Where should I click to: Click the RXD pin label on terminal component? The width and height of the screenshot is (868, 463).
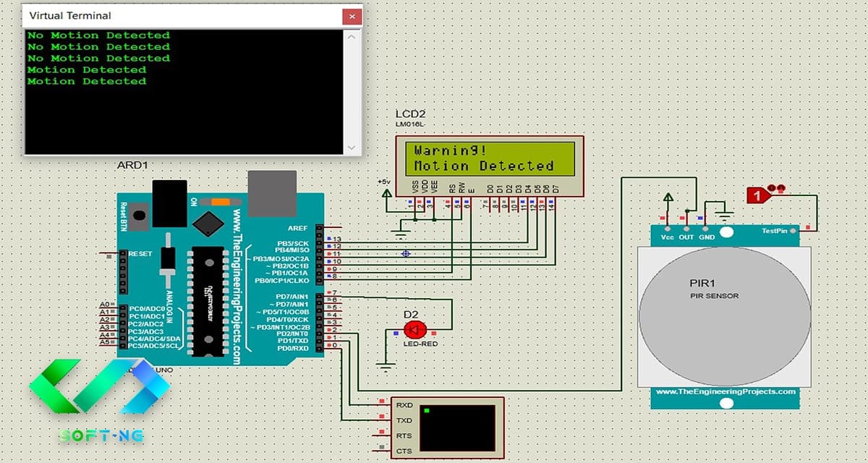404,404
